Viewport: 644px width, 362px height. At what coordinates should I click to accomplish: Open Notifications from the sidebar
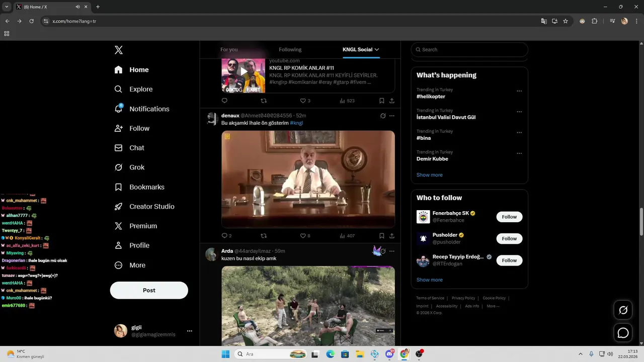pyautogui.click(x=142, y=109)
